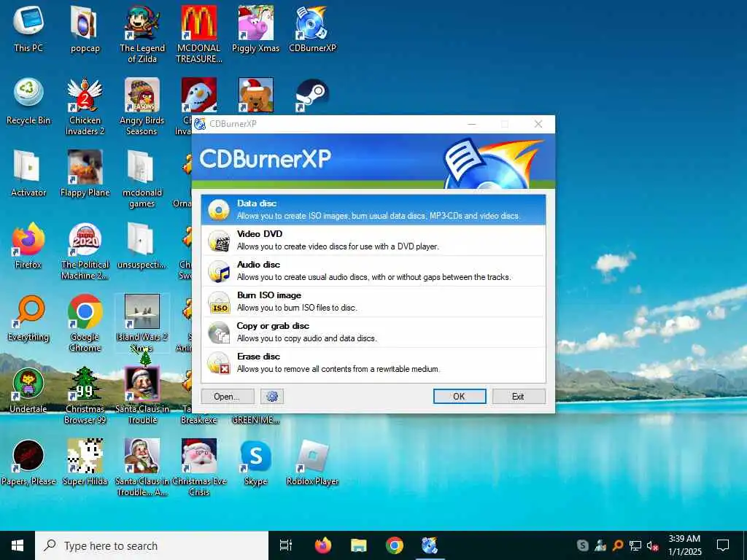Viewport: 747px width, 560px height.
Task: Select the Data disc option
Action: [373, 209]
